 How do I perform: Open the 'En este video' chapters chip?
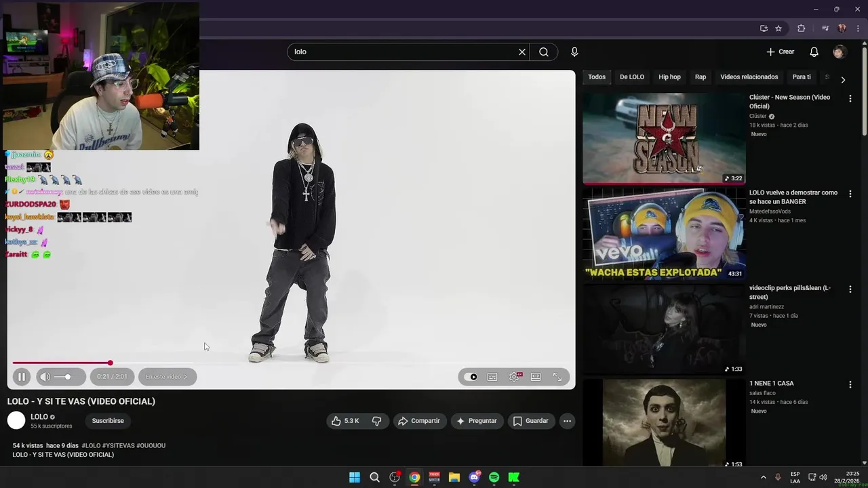click(x=167, y=377)
